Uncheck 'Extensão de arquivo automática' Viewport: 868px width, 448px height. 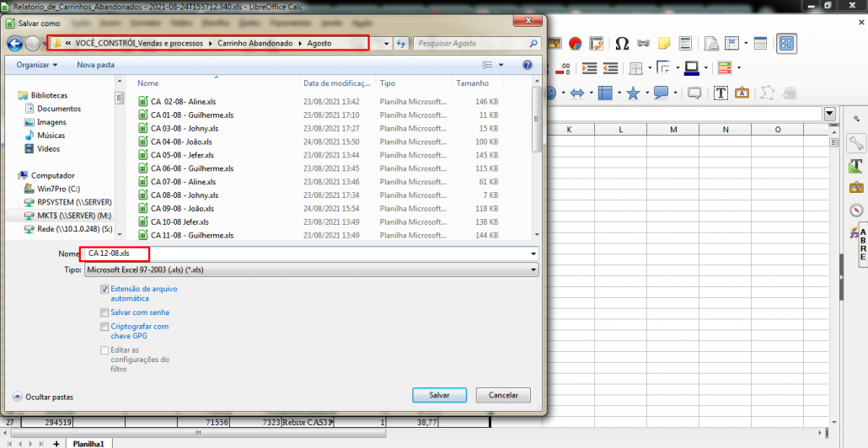tap(104, 289)
